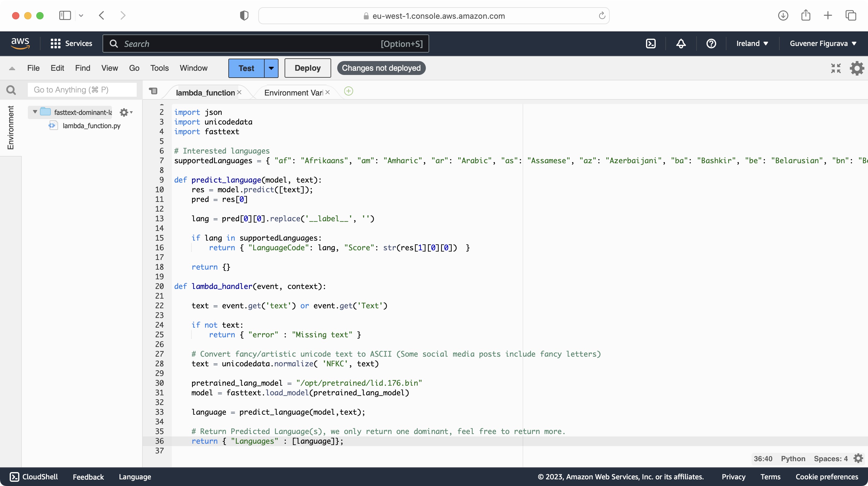Open the status bar settings gear
The width and height of the screenshot is (868, 486).
[858, 458]
